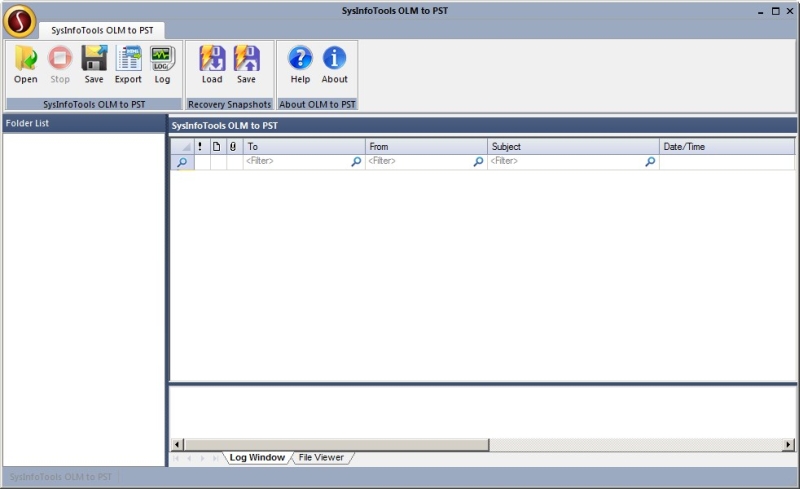800x489 pixels.
Task: Click the From filter search icon
Action: point(478,161)
